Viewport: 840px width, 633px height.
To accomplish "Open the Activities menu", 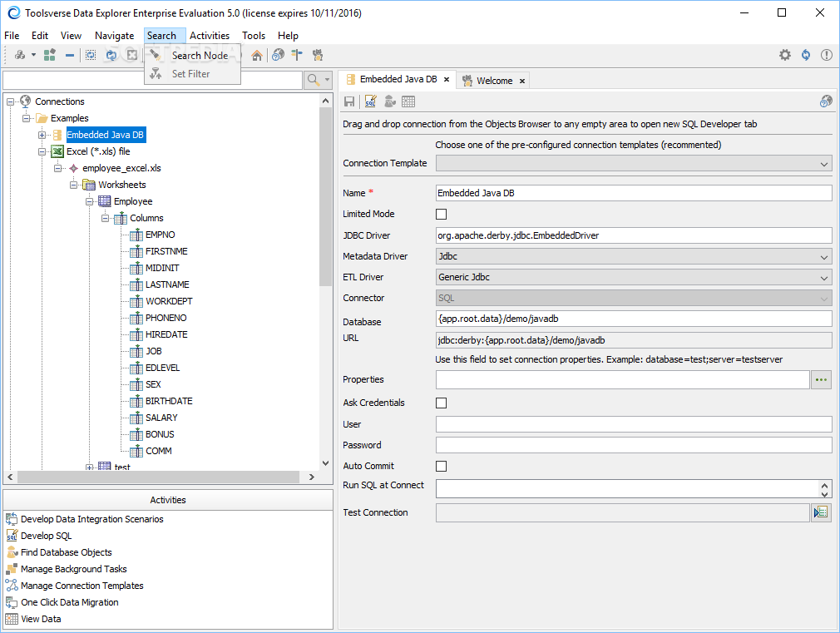I will pos(210,36).
